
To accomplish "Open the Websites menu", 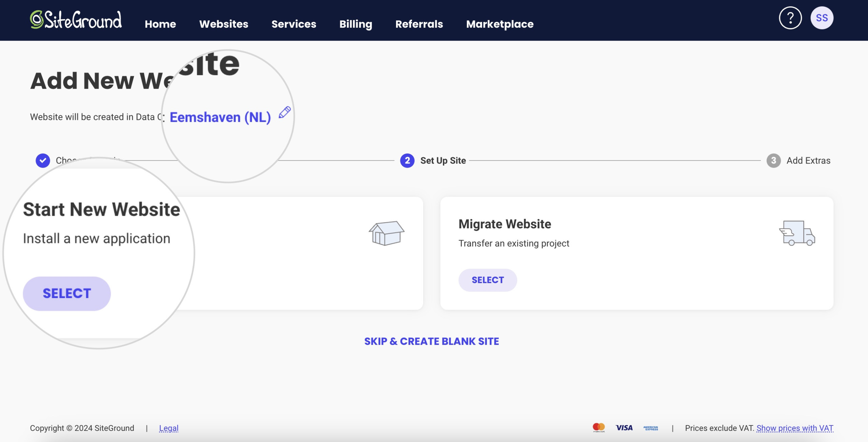I will 224,24.
